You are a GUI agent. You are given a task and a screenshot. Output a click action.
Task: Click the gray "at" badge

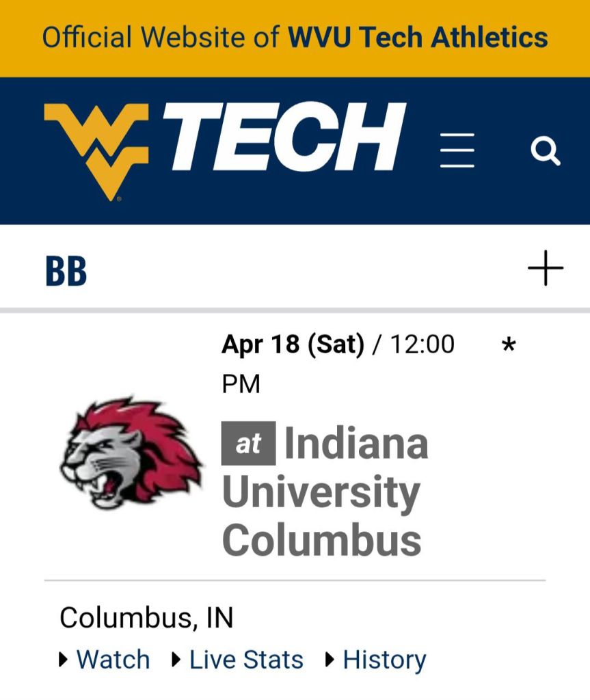click(x=248, y=444)
